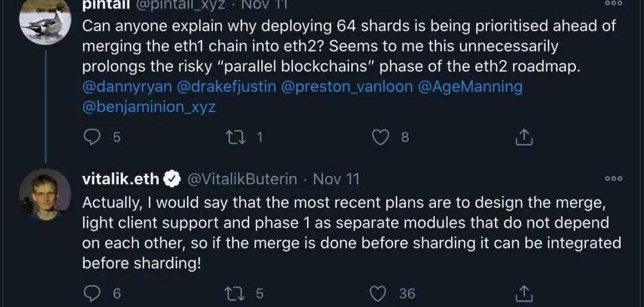Share pintail's tweet
The image size is (644, 307).
pyautogui.click(x=524, y=137)
